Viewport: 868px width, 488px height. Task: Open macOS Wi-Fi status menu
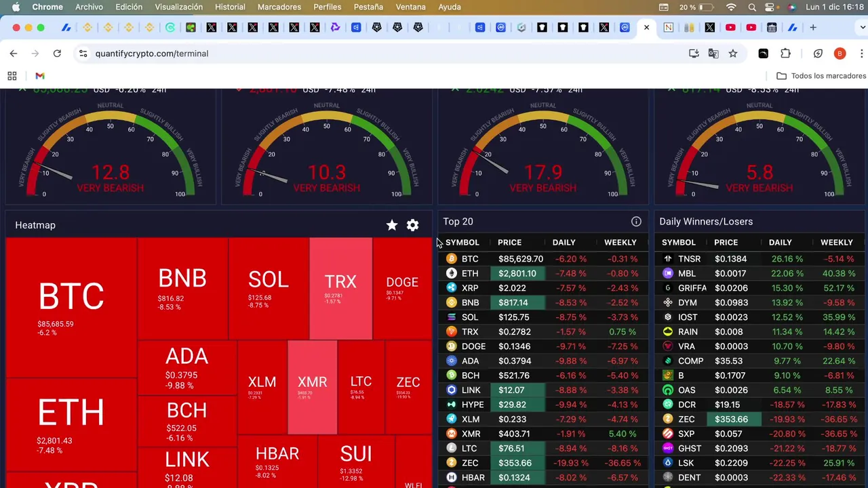pos(731,7)
